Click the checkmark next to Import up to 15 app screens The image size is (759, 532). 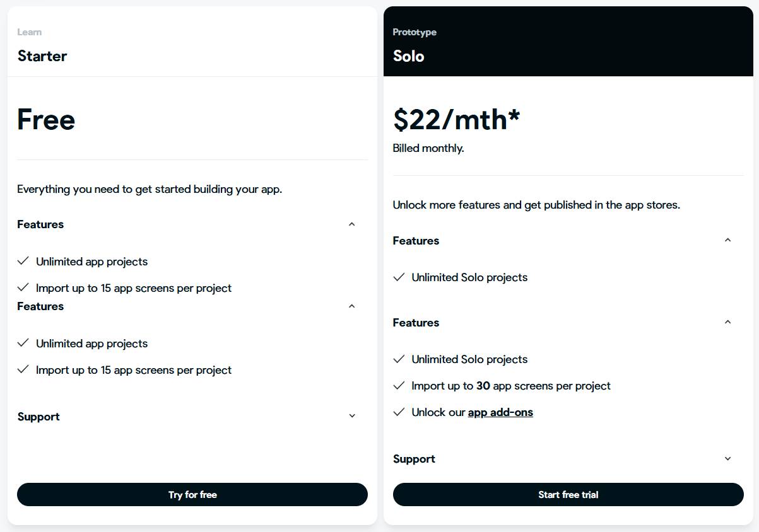pyautogui.click(x=23, y=287)
